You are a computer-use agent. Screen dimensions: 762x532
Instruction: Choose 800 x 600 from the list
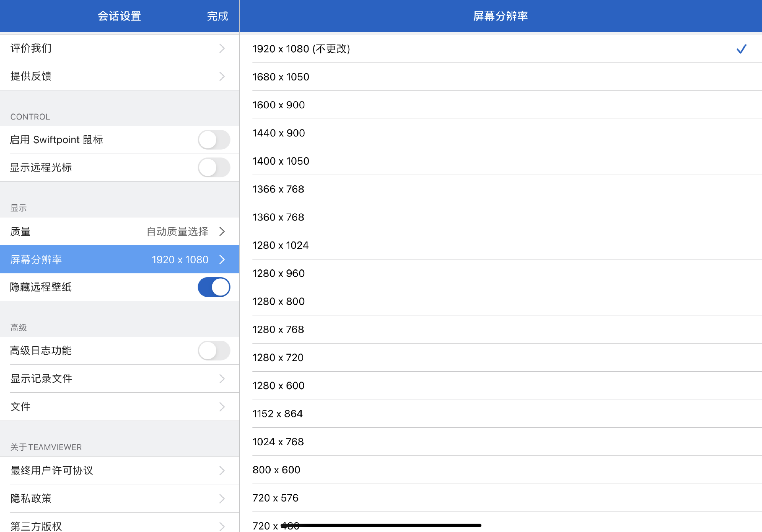(x=276, y=470)
